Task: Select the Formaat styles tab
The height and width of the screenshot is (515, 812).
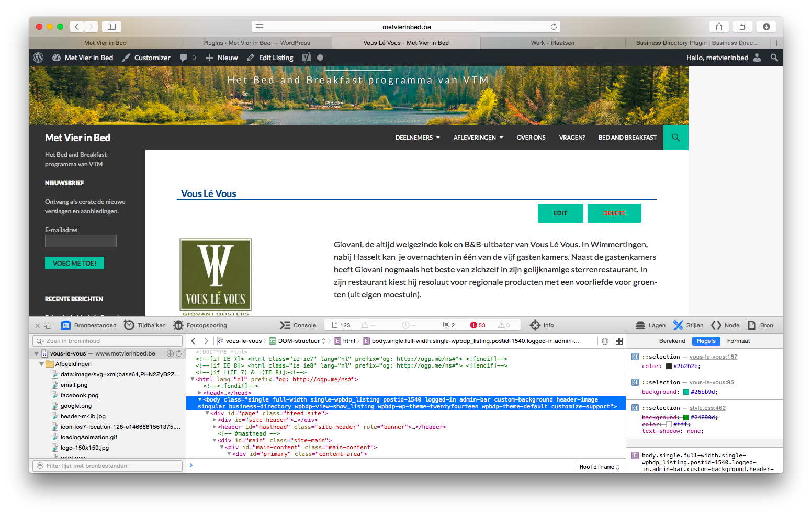Action: pyautogui.click(x=738, y=341)
